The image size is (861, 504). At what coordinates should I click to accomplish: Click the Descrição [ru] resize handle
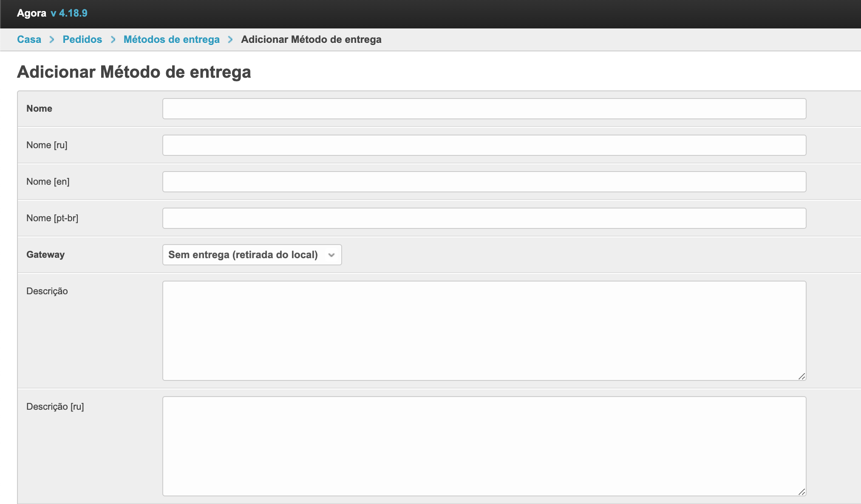[x=802, y=492]
